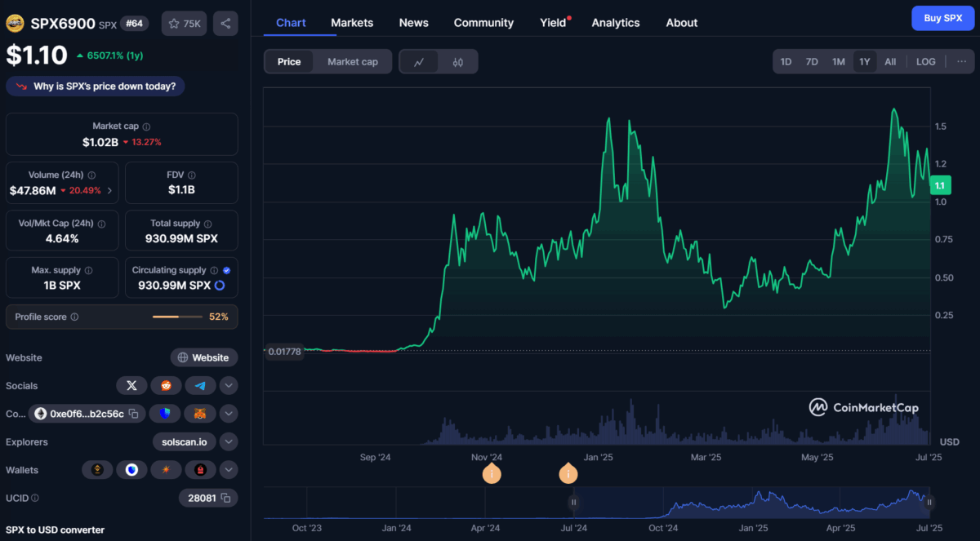Click the 0.01778 starting price label
The image size is (980, 541).
point(284,352)
